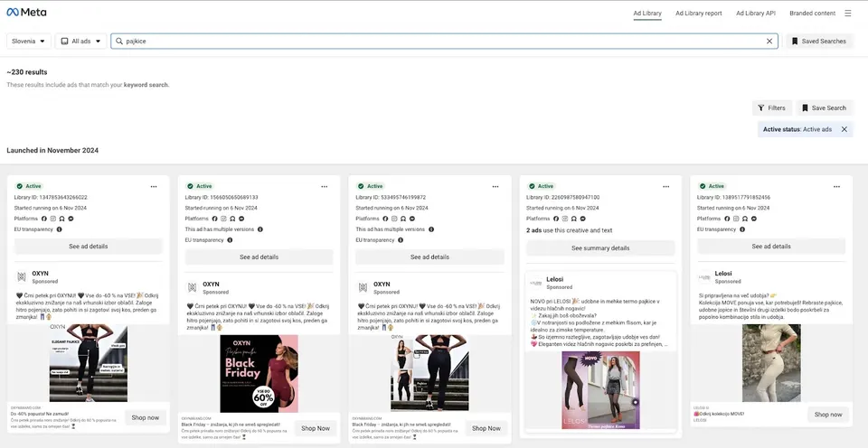Open more options for ad 1347853643266022
868x448 pixels.
coord(154,186)
